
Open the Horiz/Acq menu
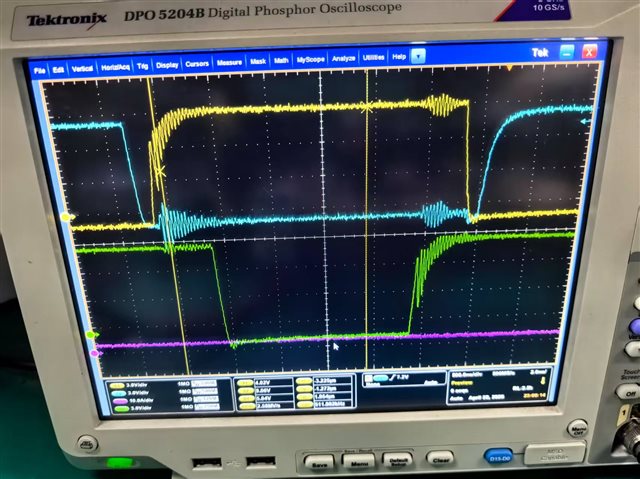[x=115, y=67]
